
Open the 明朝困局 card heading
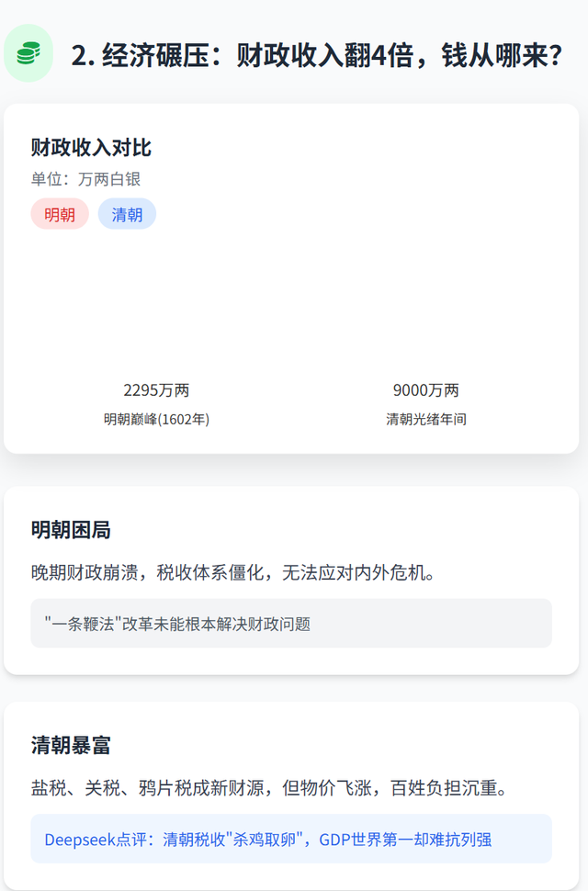[x=71, y=530]
